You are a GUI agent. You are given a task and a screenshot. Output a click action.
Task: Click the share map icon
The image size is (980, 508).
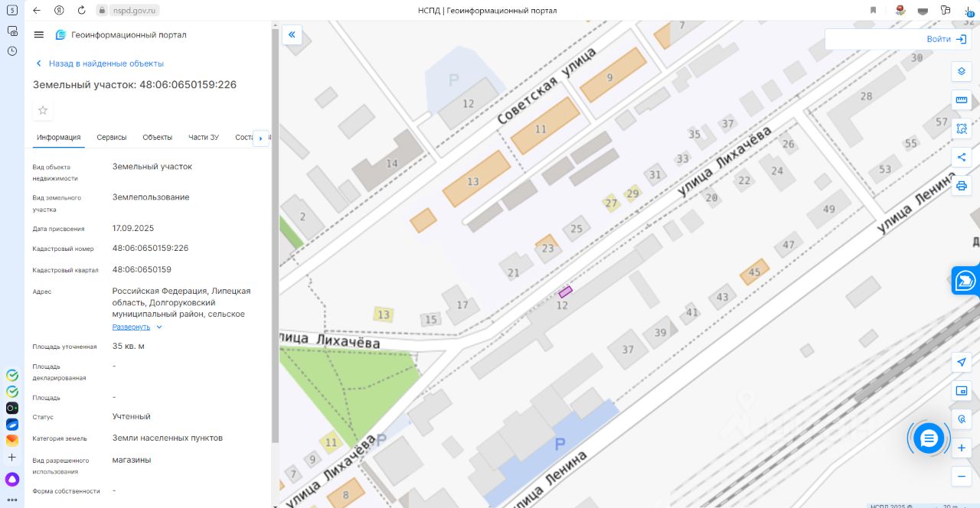pos(962,157)
